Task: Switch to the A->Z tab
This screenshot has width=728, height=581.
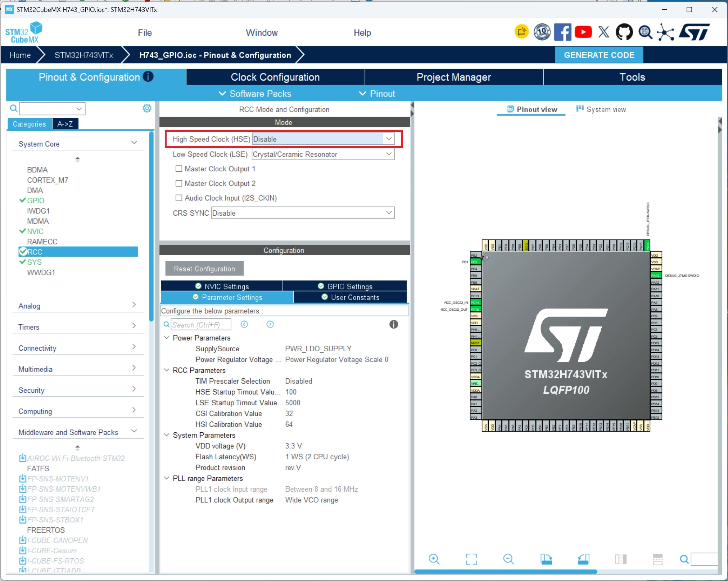Action: [65, 124]
